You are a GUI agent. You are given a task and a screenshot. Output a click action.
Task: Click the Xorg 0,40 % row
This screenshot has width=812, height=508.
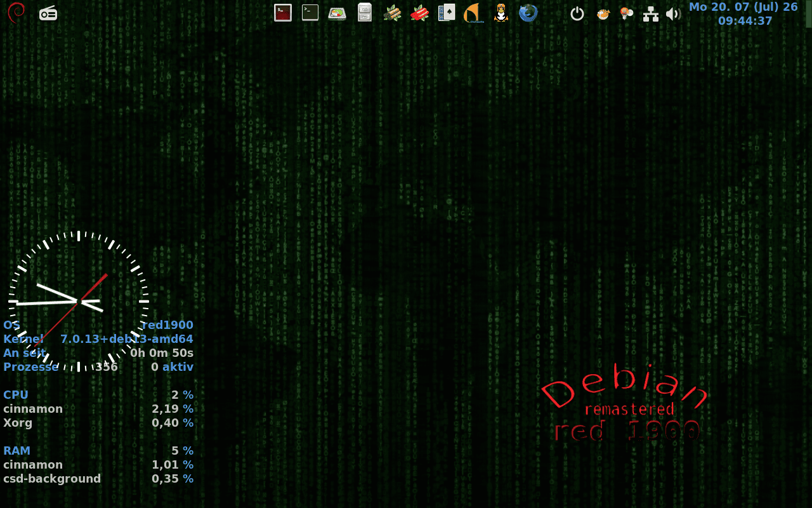98,423
